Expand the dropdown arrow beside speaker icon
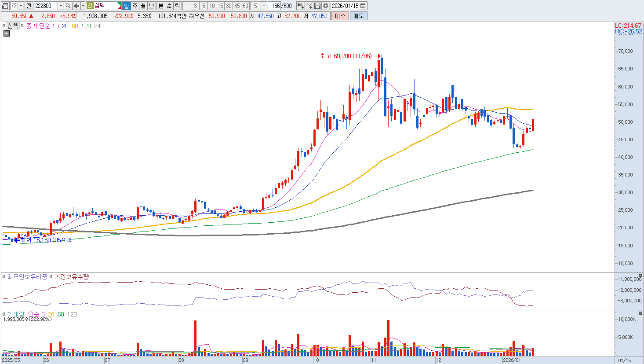This screenshot has width=644, height=364. (x=83, y=6)
